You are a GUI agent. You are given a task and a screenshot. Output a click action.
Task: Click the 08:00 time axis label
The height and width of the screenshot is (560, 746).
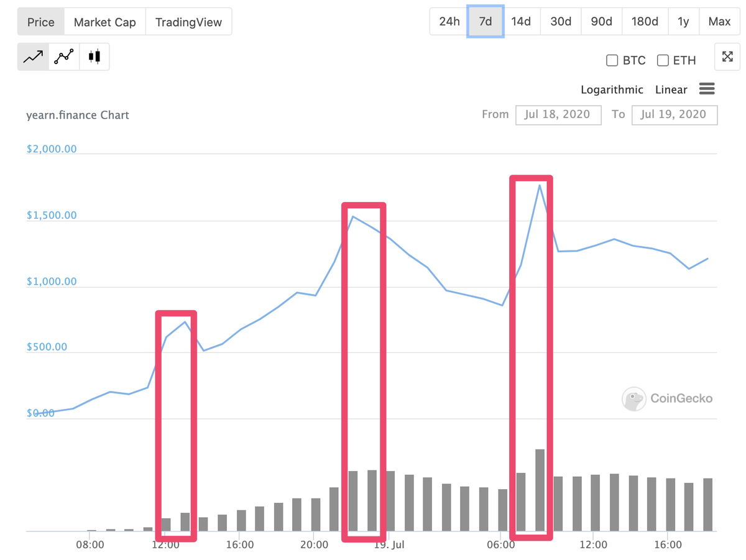tap(90, 545)
